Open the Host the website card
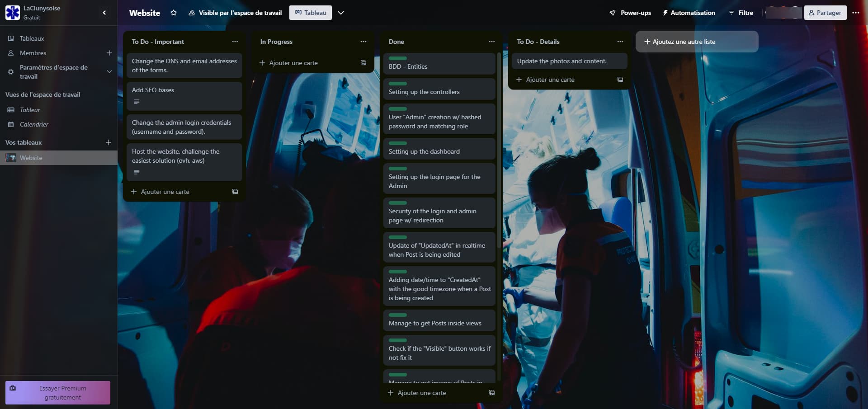 (x=184, y=162)
